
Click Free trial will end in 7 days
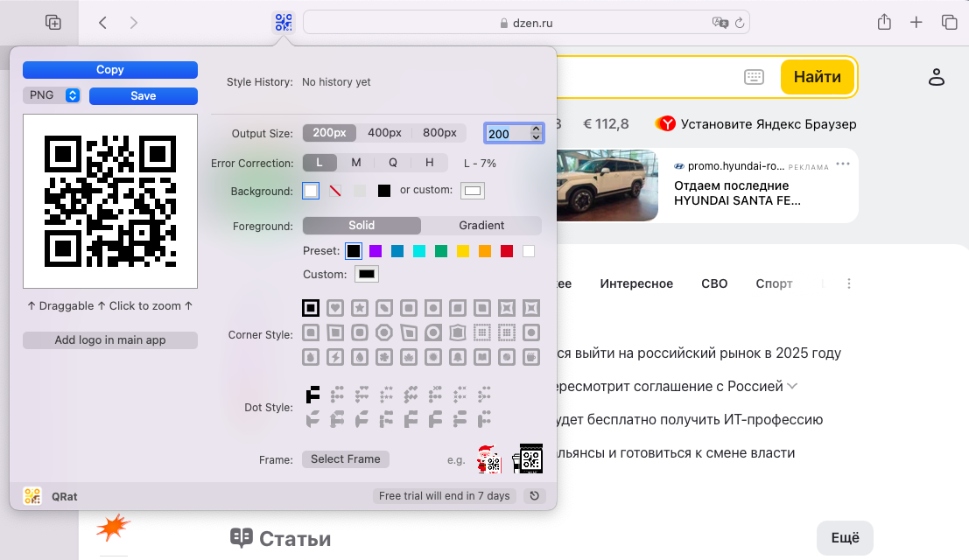pos(445,496)
